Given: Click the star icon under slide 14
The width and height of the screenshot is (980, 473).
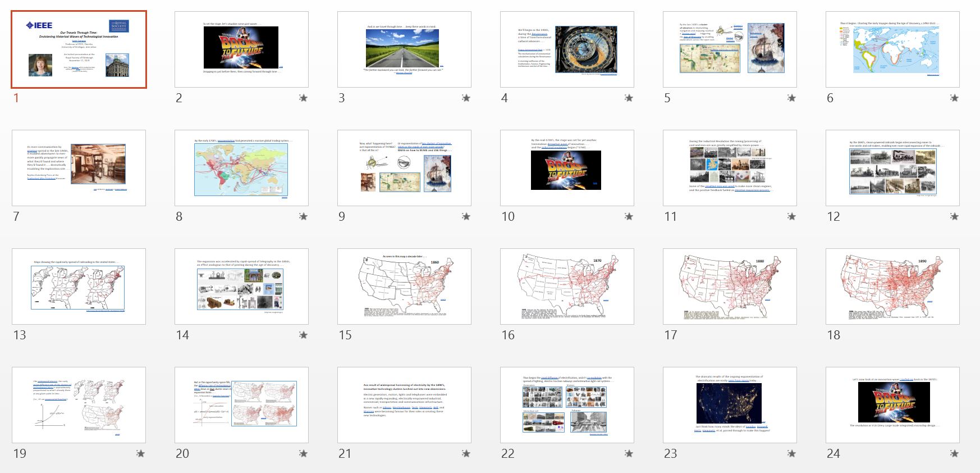Looking at the screenshot, I should tap(303, 335).
